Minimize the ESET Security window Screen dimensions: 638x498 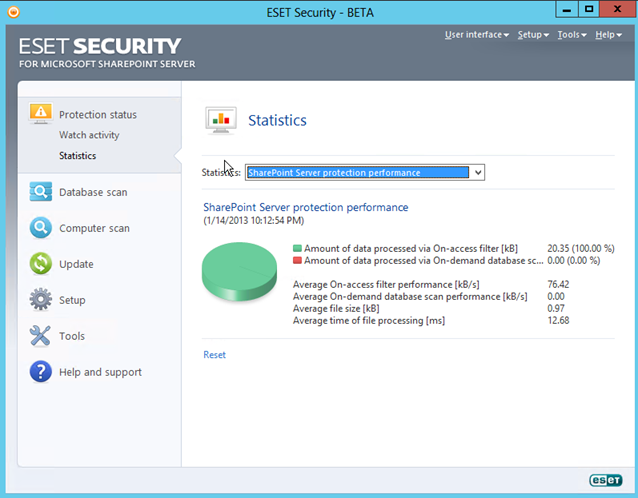click(x=567, y=9)
